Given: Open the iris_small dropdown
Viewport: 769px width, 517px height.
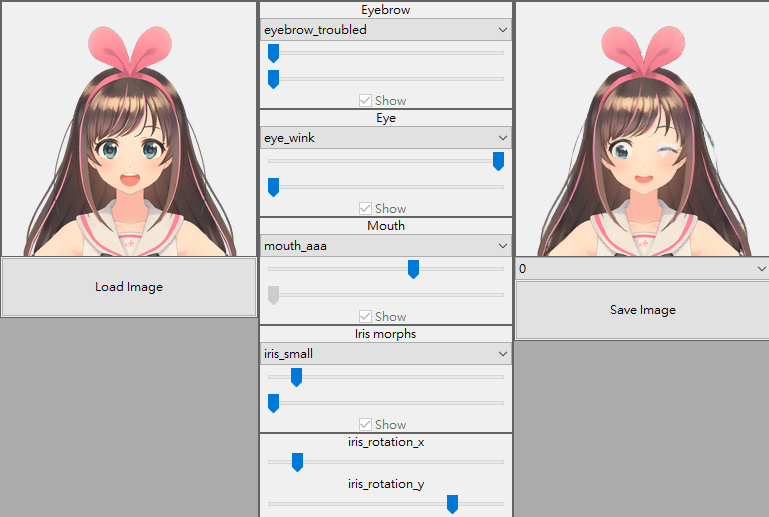Looking at the screenshot, I should coord(385,354).
